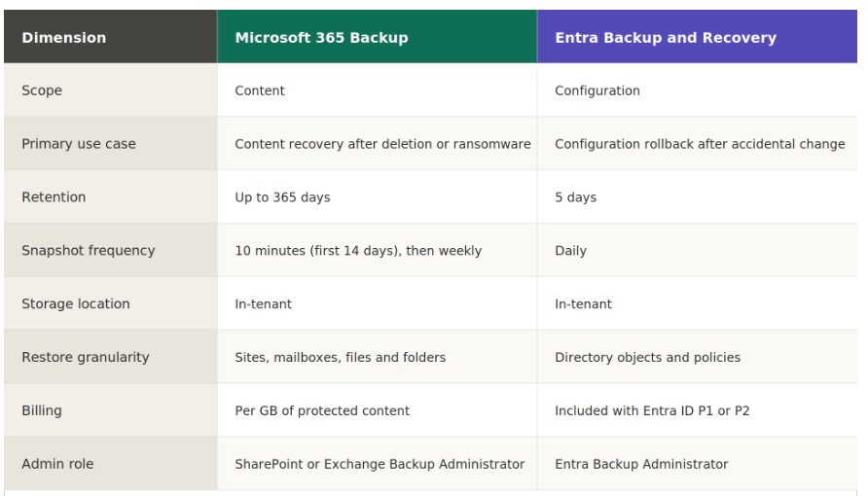The height and width of the screenshot is (496, 868).
Task: Select the Primary use case row label
Action: coord(79,144)
